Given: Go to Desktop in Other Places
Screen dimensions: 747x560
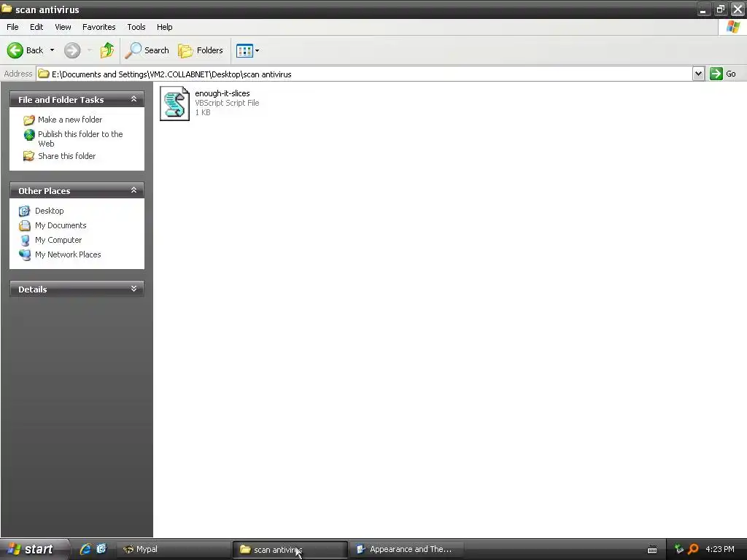Looking at the screenshot, I should coord(49,211).
